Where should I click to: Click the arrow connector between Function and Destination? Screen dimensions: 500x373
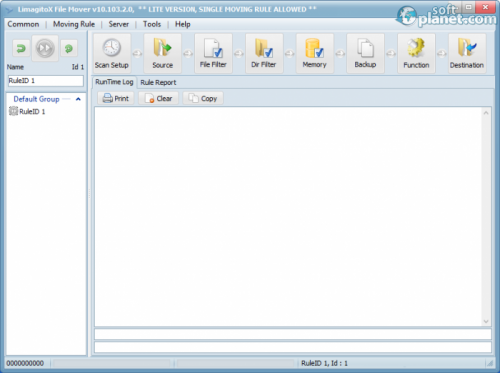click(442, 53)
